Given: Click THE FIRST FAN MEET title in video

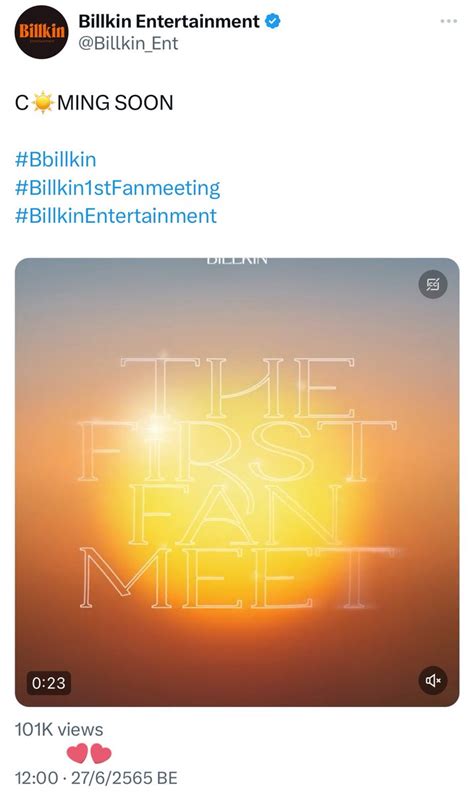Looking at the screenshot, I should pyautogui.click(x=237, y=482).
